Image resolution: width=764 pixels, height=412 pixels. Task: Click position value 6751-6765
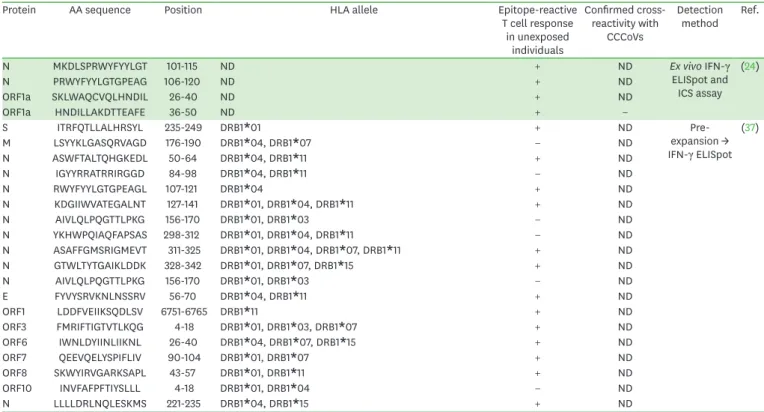(184, 312)
